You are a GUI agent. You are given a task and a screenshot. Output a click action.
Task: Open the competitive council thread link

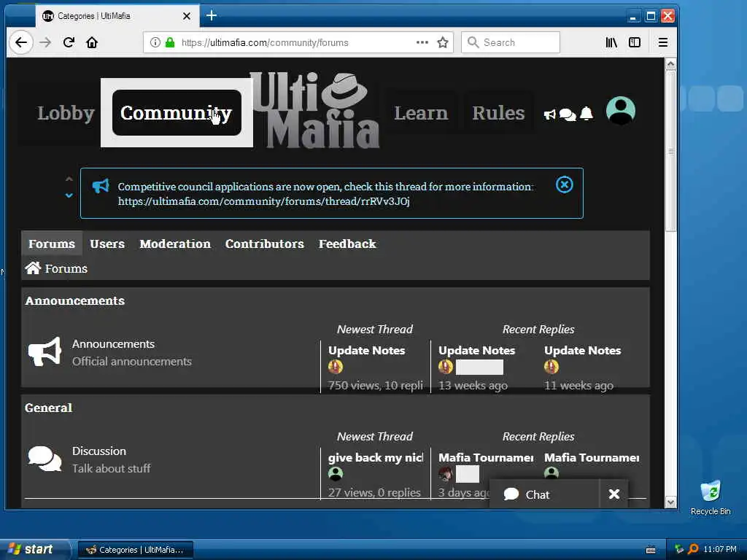[264, 201]
